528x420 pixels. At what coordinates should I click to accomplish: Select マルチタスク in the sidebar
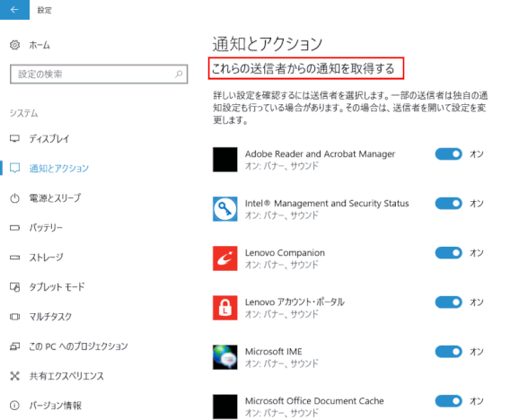pyautogui.click(x=50, y=317)
